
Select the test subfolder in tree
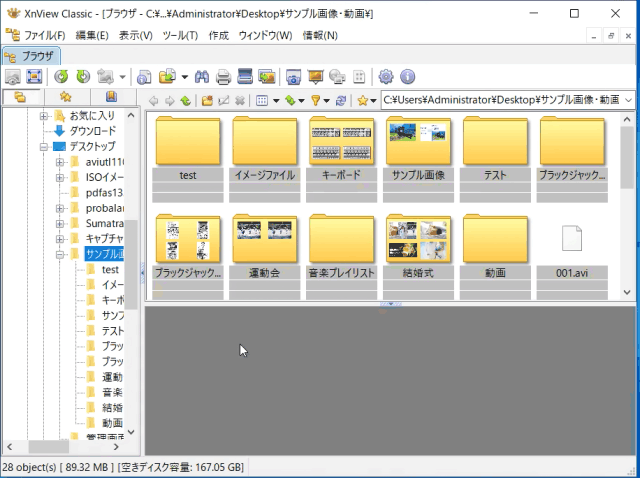point(110,269)
